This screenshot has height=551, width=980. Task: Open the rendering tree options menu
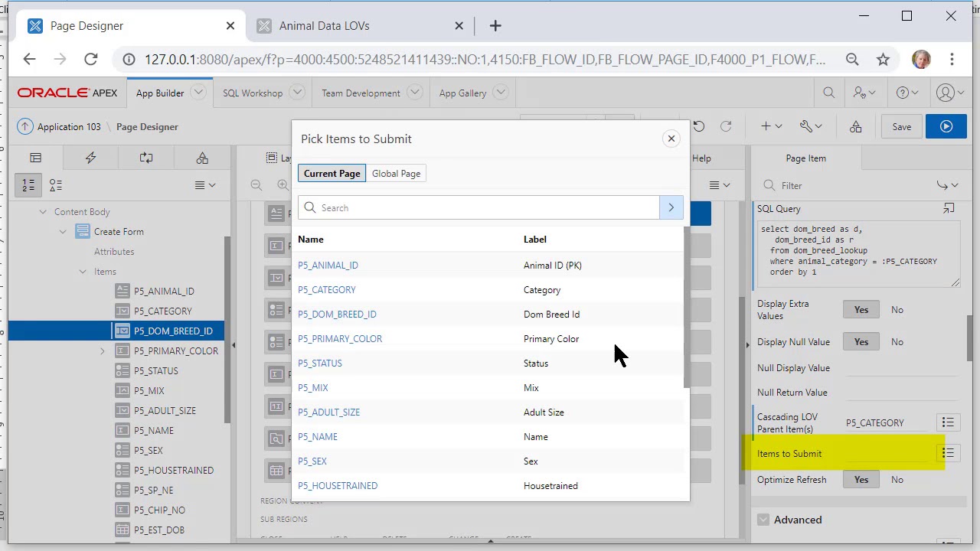click(204, 185)
